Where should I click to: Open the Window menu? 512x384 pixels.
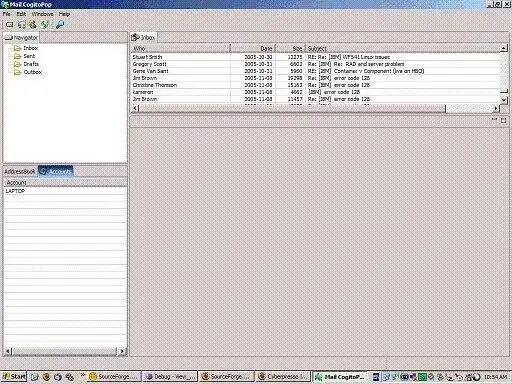[x=42, y=14]
